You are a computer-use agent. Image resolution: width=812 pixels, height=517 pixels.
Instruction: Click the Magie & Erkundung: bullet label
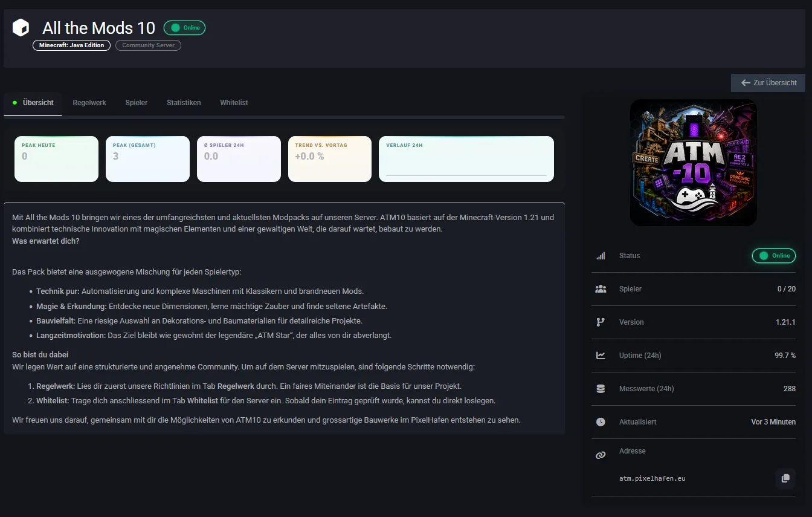click(71, 306)
